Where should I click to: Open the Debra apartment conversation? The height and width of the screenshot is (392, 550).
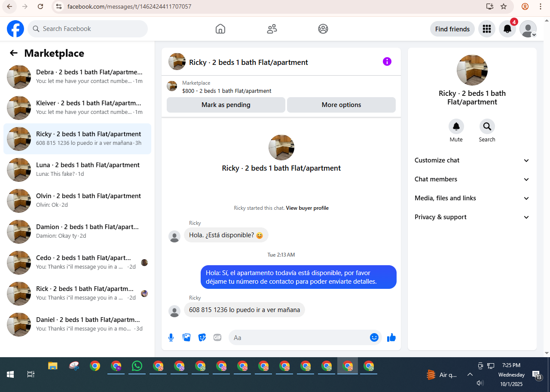tap(77, 77)
